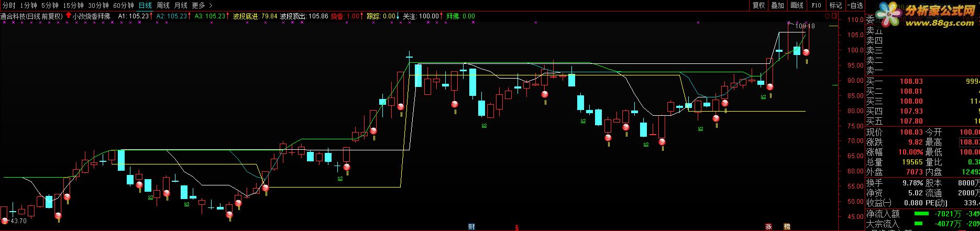The height and width of the screenshot is (231, 980).
Task: Click the 小改烧香拜佛 indicator name
Action: [x=92, y=16]
